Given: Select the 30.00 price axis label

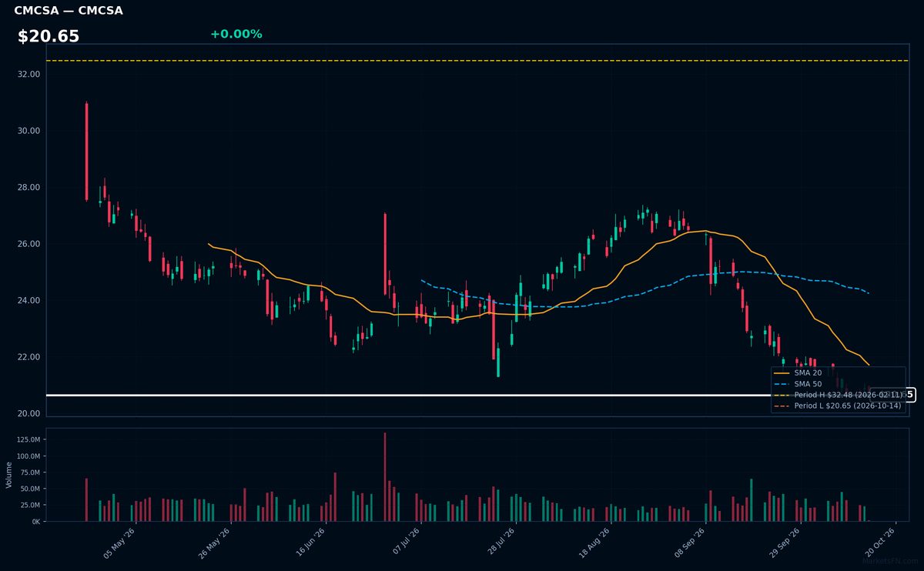Looking at the screenshot, I should [x=28, y=131].
